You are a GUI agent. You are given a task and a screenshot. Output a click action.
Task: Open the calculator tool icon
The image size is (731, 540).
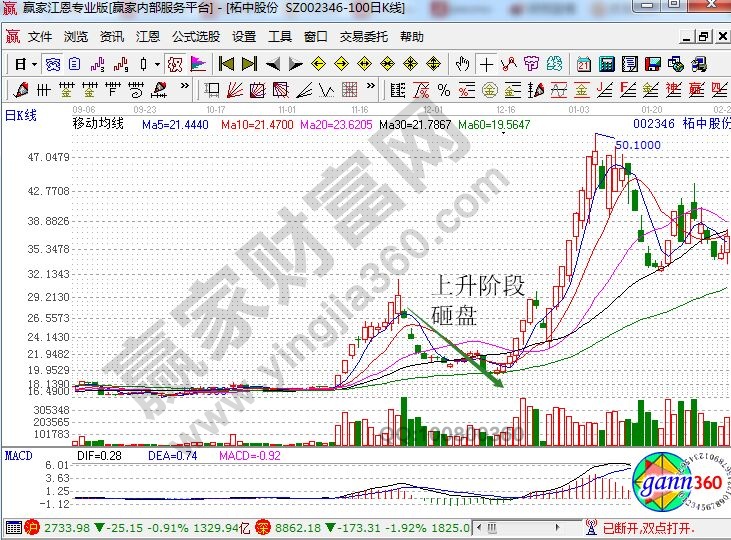tap(606, 64)
